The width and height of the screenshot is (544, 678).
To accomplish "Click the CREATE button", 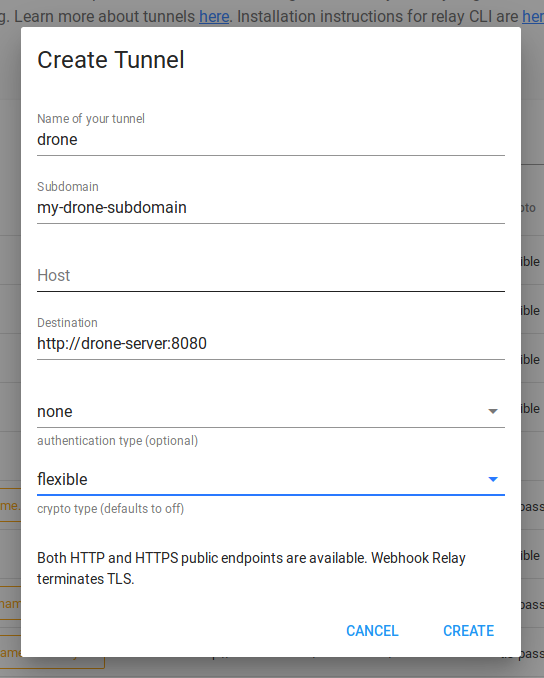I will click(x=468, y=631).
